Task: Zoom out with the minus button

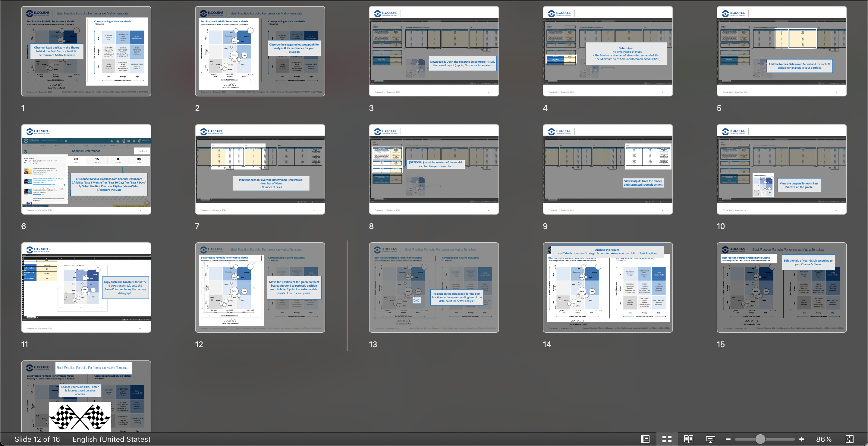Action: click(728, 439)
